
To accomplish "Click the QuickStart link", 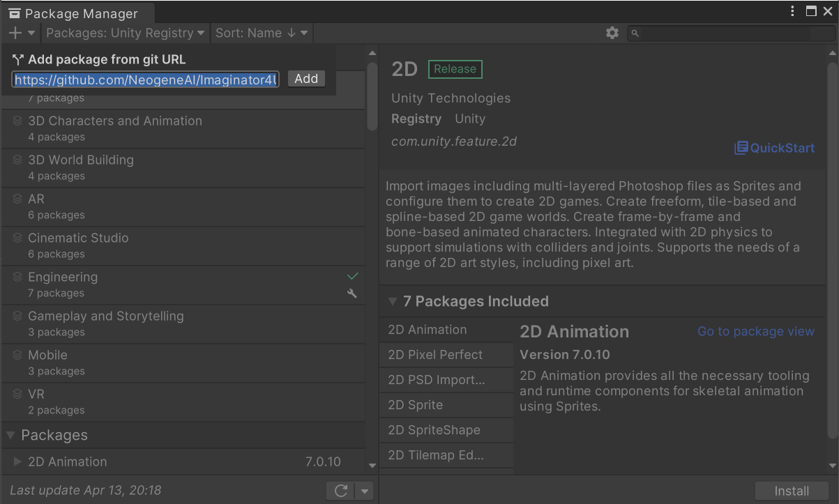I will point(774,148).
